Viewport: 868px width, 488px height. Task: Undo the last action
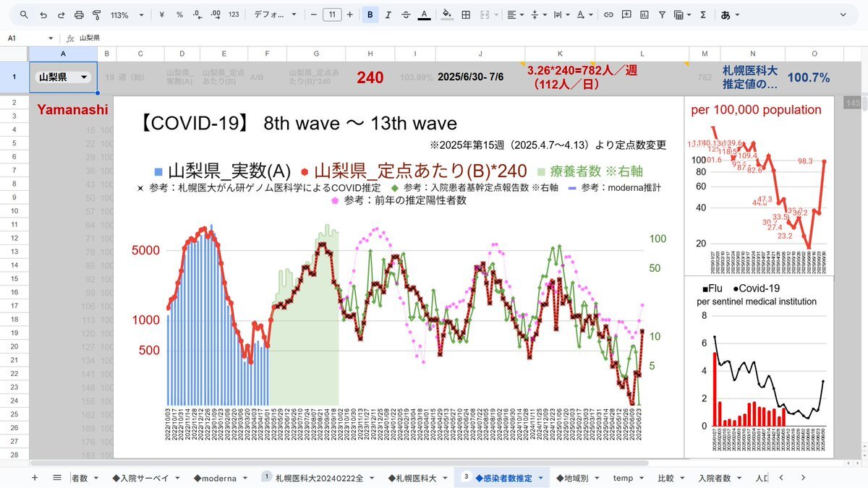[x=43, y=14]
